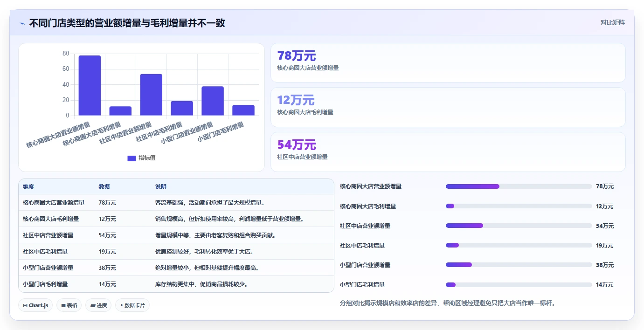Click the 38万元 value beside progress bar

[x=605, y=265]
